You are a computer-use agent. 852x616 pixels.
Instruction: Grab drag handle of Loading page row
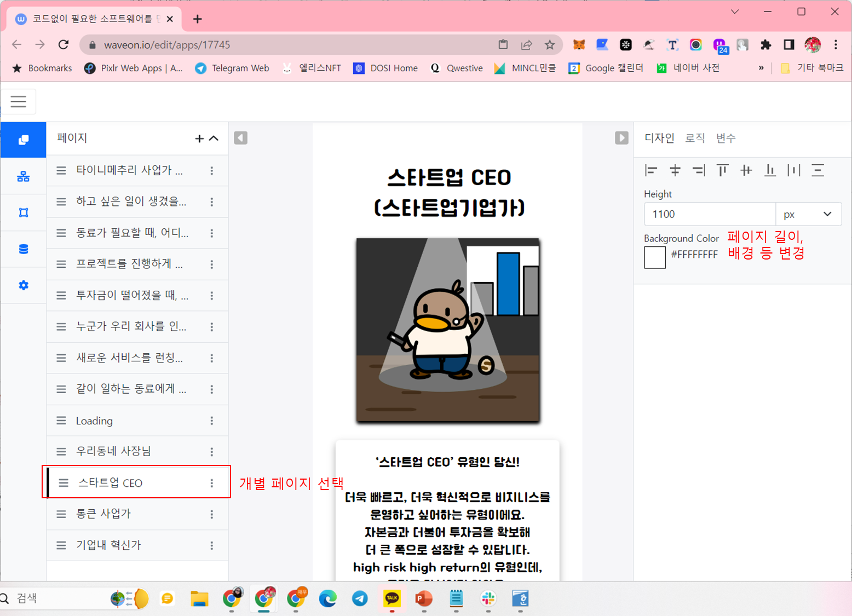(x=61, y=421)
